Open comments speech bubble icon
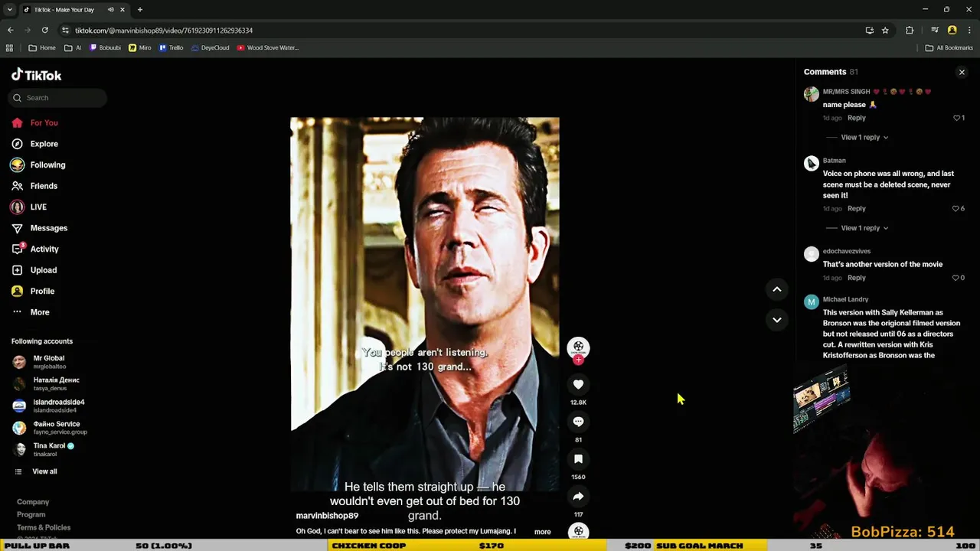The height and width of the screenshot is (551, 980). click(x=578, y=422)
